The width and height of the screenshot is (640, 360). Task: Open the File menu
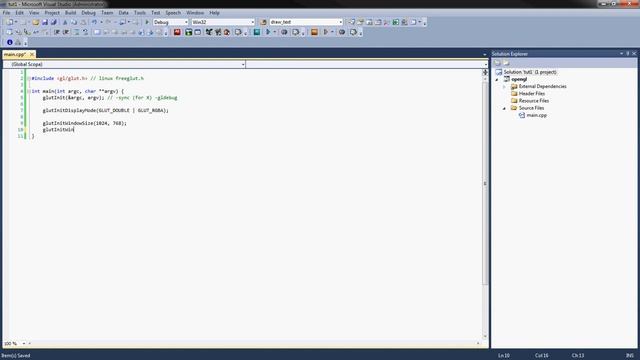[x=7, y=13]
